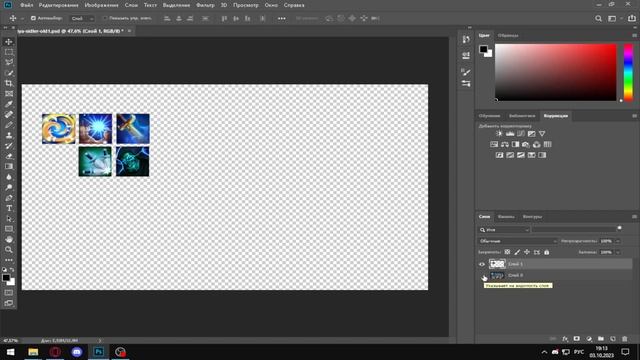This screenshot has height=360, width=640.
Task: Add a Photo Filter adjustment
Action: coord(526,144)
